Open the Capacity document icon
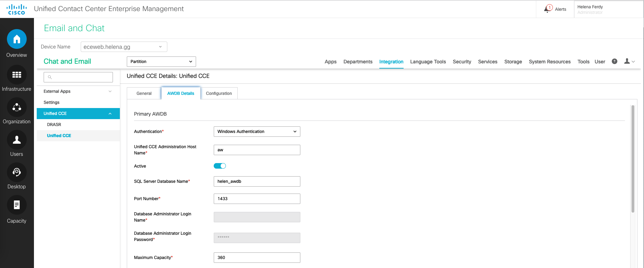Image resolution: width=644 pixels, height=268 pixels. [x=17, y=205]
